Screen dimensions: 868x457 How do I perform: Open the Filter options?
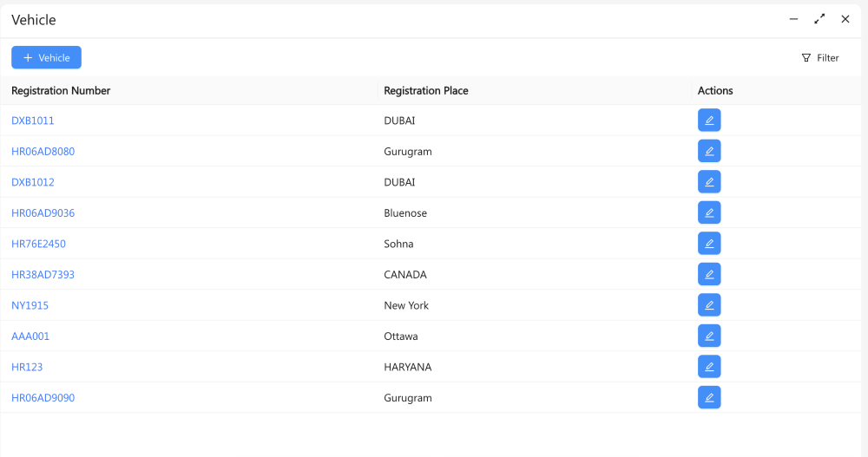click(819, 58)
